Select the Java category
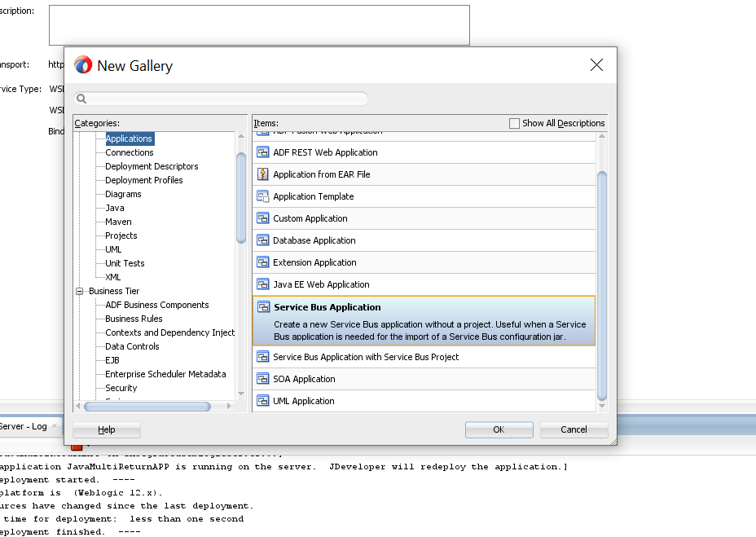The image size is (756, 537). point(115,208)
